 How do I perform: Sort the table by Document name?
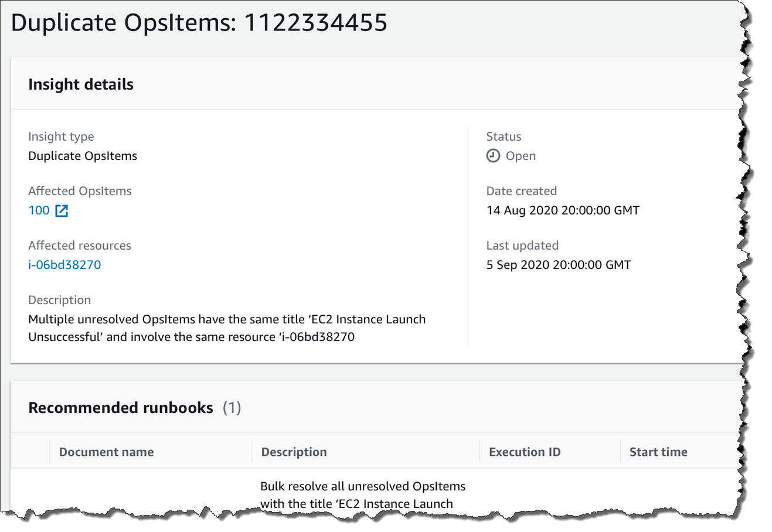tap(106, 452)
